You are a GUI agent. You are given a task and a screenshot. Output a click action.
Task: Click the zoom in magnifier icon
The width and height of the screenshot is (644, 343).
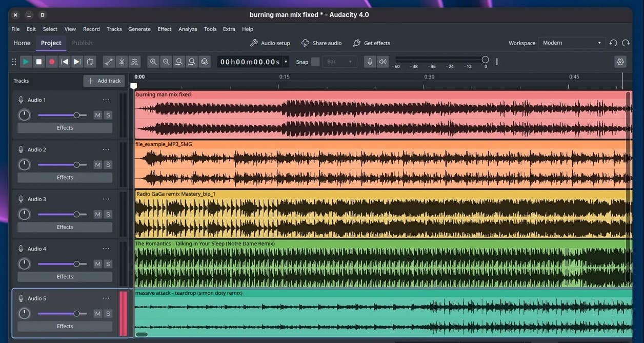point(153,62)
